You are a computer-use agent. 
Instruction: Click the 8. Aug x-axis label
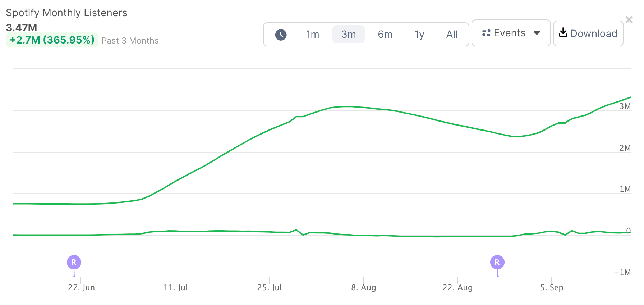tap(364, 287)
